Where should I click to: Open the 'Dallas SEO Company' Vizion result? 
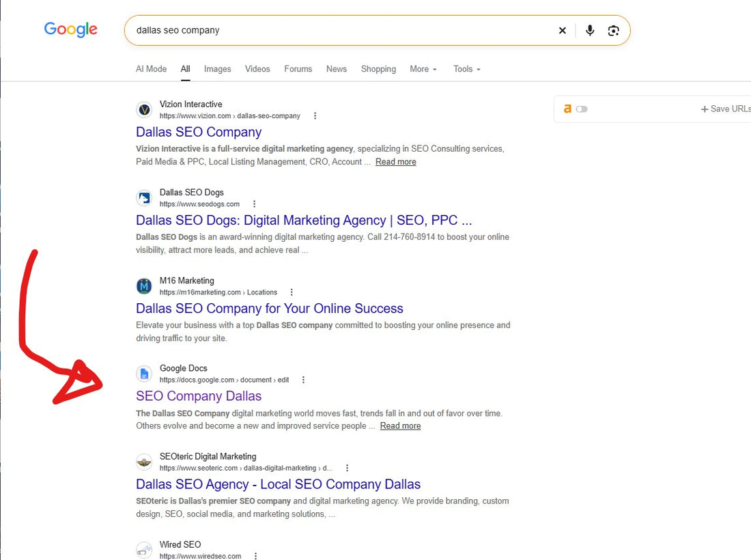pos(199,132)
